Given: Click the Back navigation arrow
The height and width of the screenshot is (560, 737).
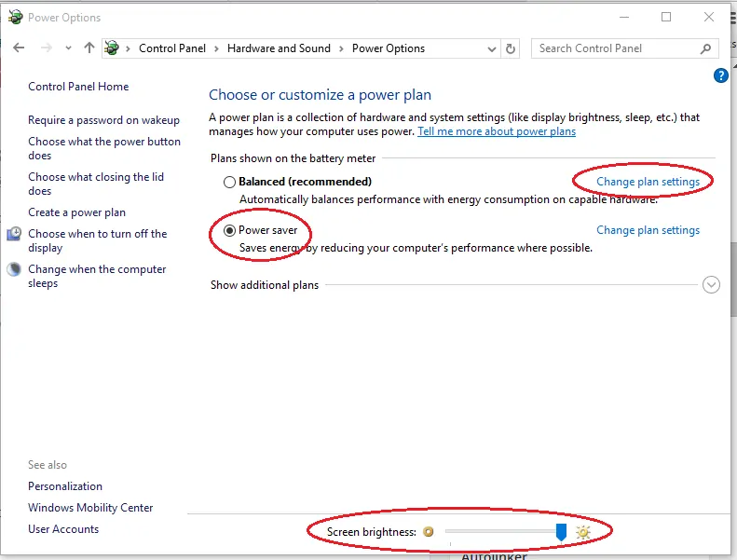Looking at the screenshot, I should (x=19, y=48).
